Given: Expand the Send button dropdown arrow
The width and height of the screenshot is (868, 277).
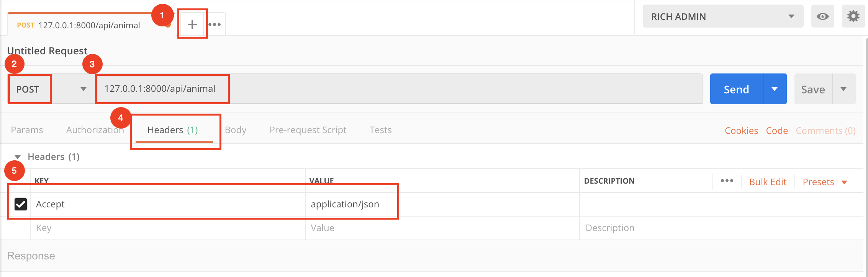Looking at the screenshot, I should click(x=775, y=89).
